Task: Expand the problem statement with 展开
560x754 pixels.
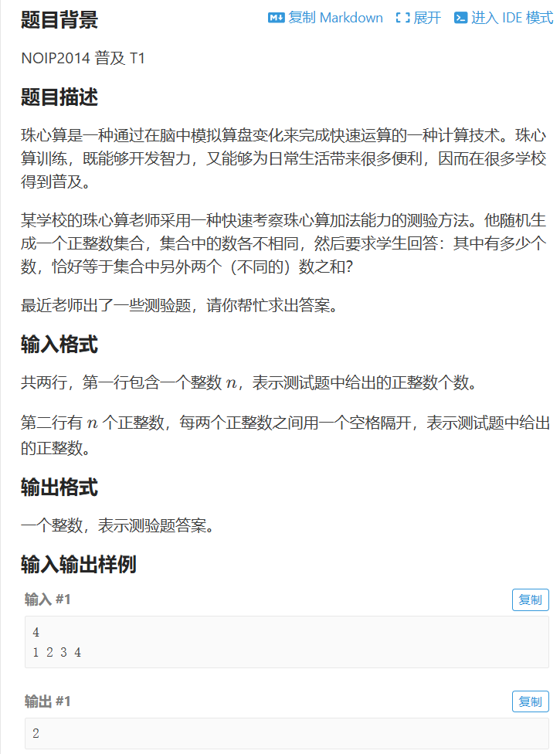Action: tap(418, 18)
